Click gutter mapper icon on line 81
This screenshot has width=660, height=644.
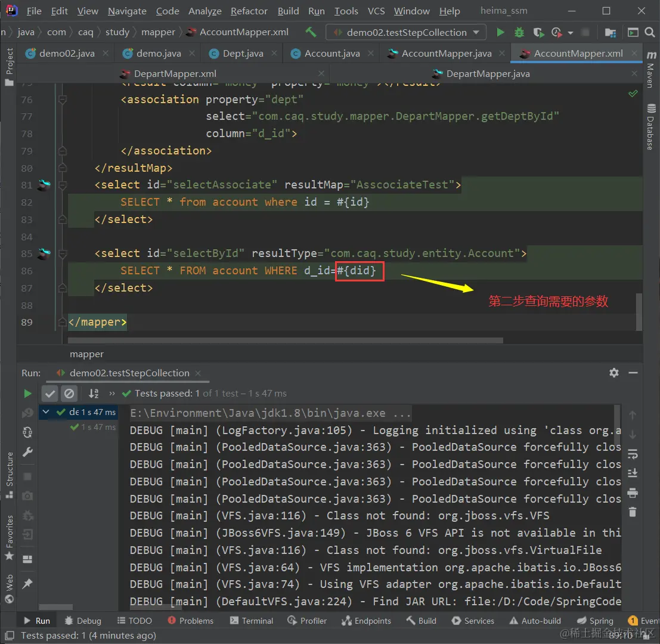click(x=44, y=184)
